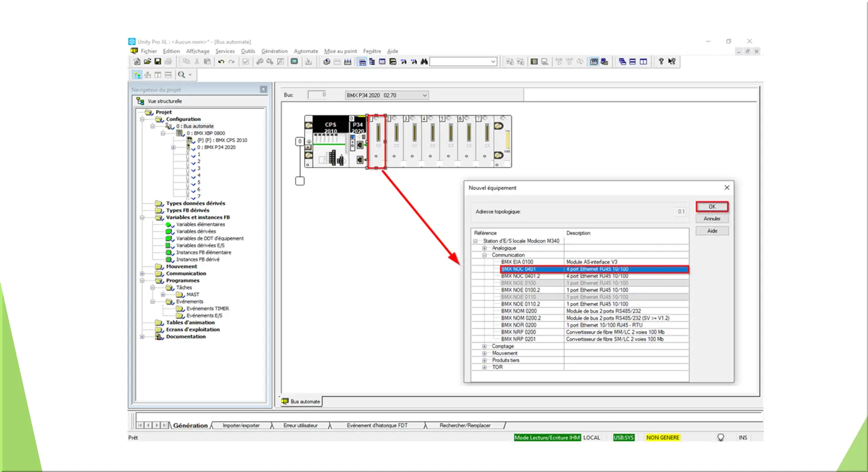Close the Navigateur du projet panel
Screen dimensions: 868x472
263,89
